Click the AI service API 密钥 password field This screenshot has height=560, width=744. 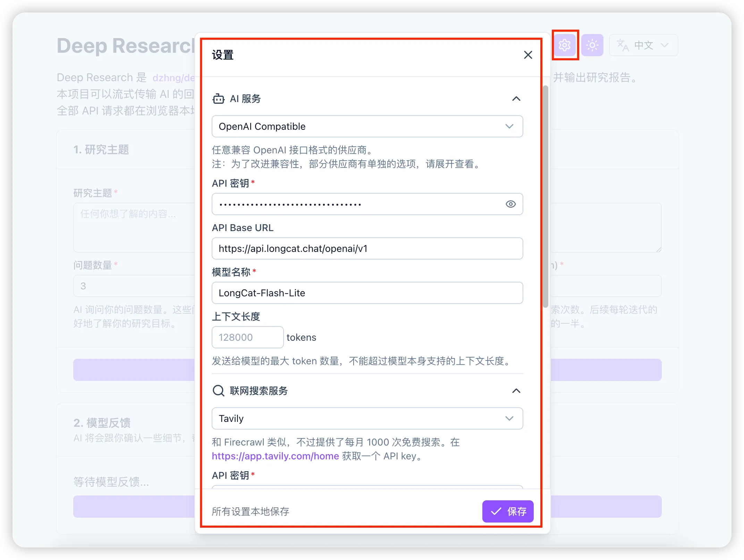(367, 204)
